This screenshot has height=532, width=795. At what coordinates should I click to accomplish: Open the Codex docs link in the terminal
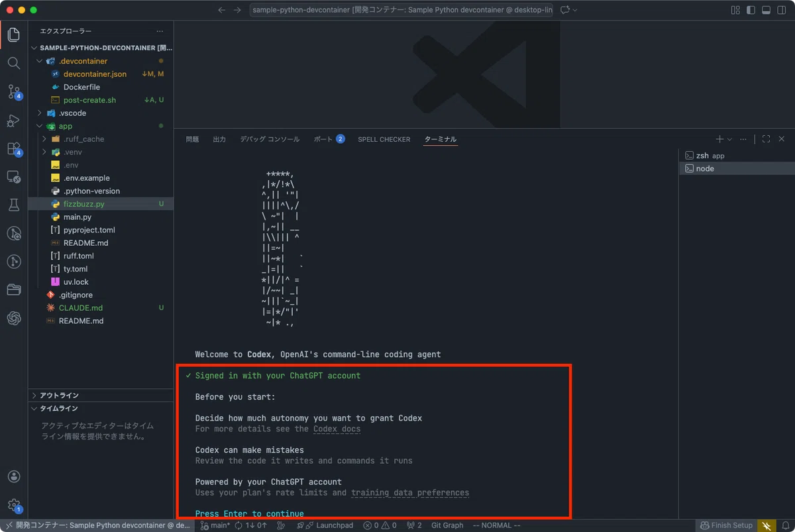pos(337,429)
